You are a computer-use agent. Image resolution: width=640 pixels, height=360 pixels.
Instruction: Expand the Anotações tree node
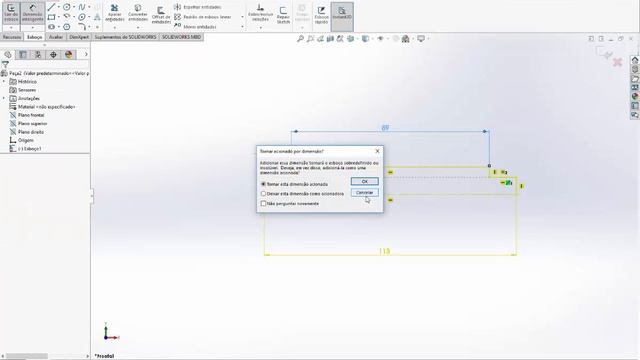coord(4,98)
